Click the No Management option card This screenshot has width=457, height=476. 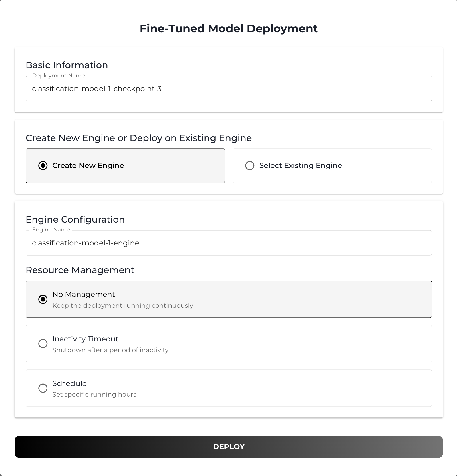[x=228, y=299]
